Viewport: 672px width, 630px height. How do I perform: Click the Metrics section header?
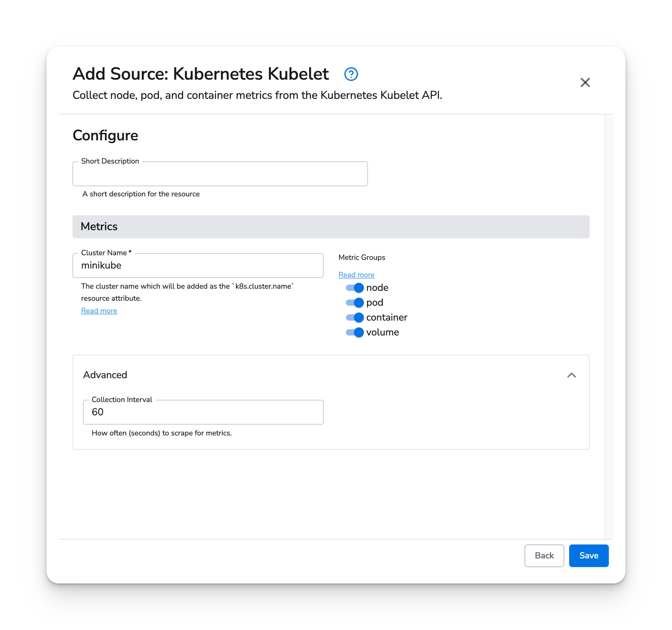(x=99, y=226)
